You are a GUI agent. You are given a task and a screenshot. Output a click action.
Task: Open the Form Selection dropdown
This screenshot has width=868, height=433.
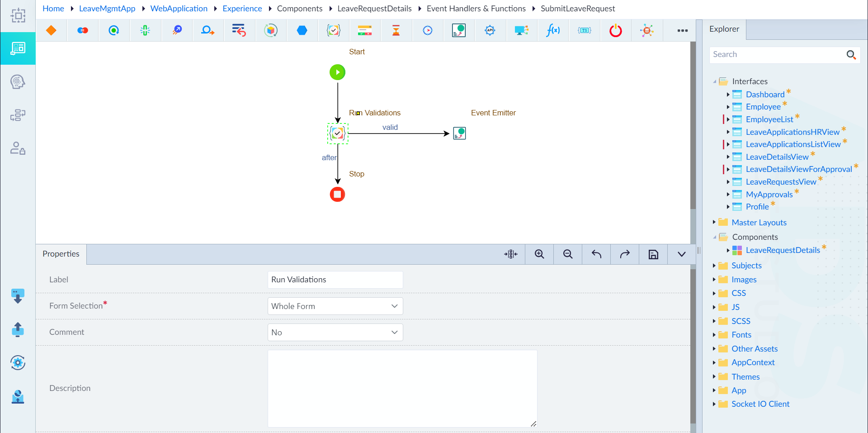(x=335, y=306)
